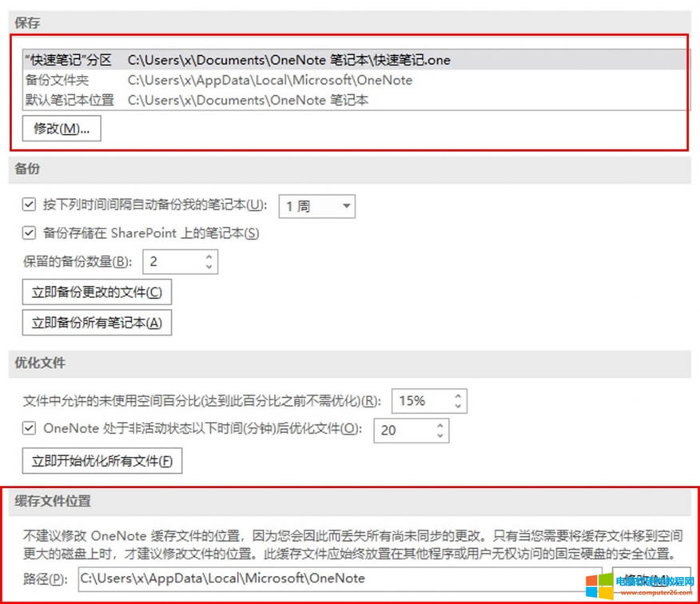The width and height of the screenshot is (700, 604).
Task: Toggle the optimize when OneNote inactive checkbox
Action: [30, 428]
